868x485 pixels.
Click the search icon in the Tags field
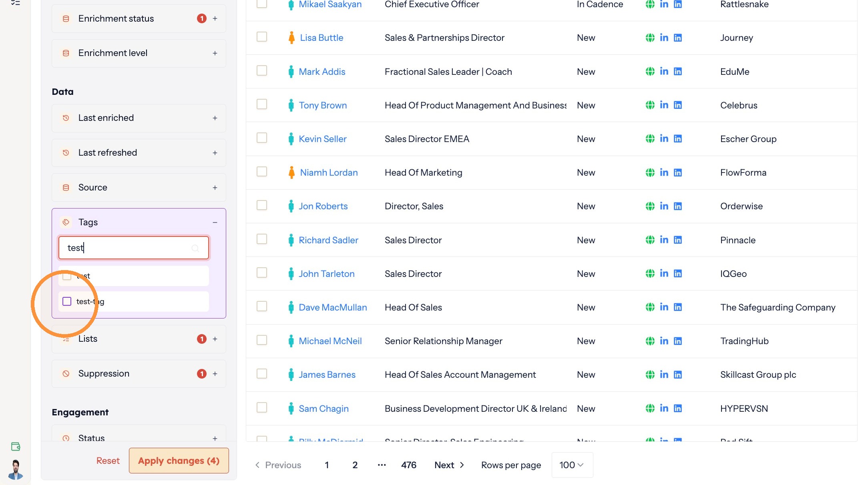point(195,248)
